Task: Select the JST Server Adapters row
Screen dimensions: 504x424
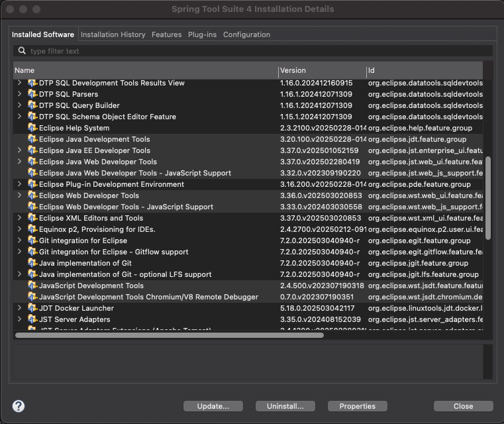Action: [x=248, y=319]
